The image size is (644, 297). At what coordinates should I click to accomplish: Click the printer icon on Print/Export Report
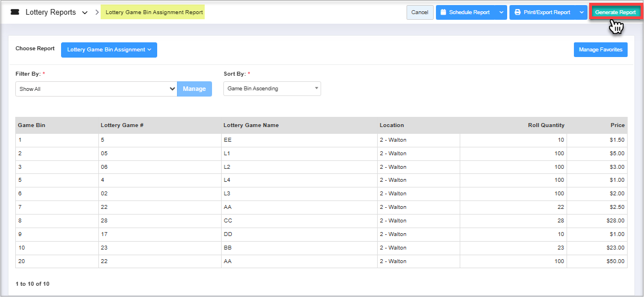(517, 12)
